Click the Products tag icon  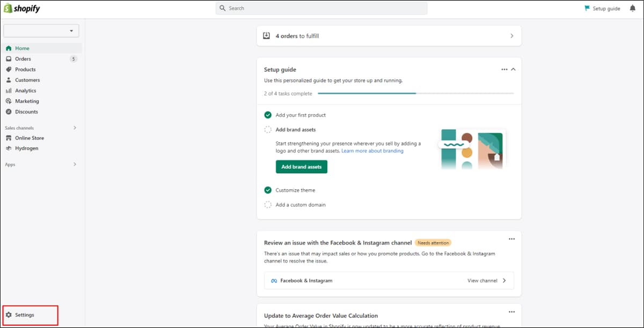tap(9, 70)
